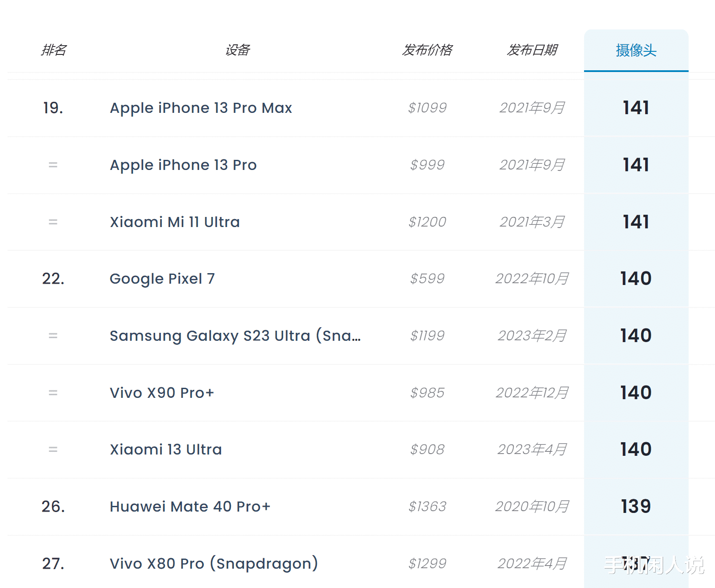Click Vivo X90 Pro+ device name
This screenshot has width=715, height=588.
[162, 393]
